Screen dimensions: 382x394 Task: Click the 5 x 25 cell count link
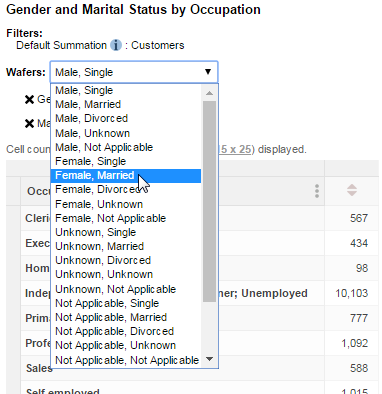pyautogui.click(x=235, y=149)
